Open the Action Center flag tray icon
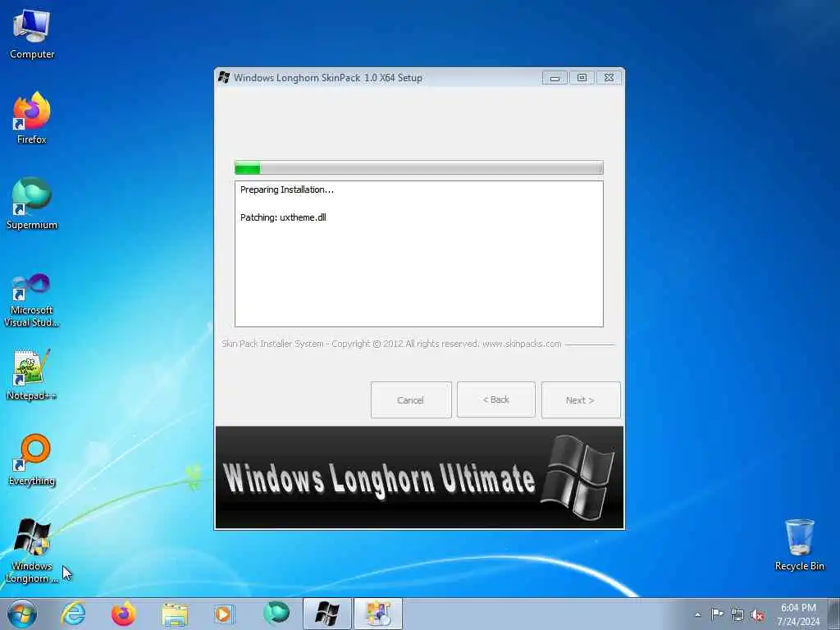 point(717,614)
